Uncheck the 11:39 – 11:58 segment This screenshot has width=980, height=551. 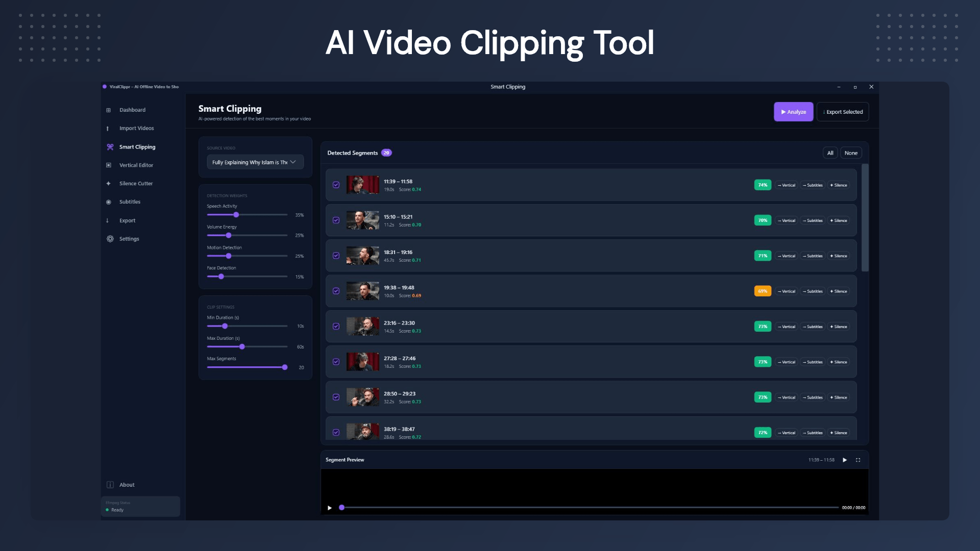click(336, 185)
